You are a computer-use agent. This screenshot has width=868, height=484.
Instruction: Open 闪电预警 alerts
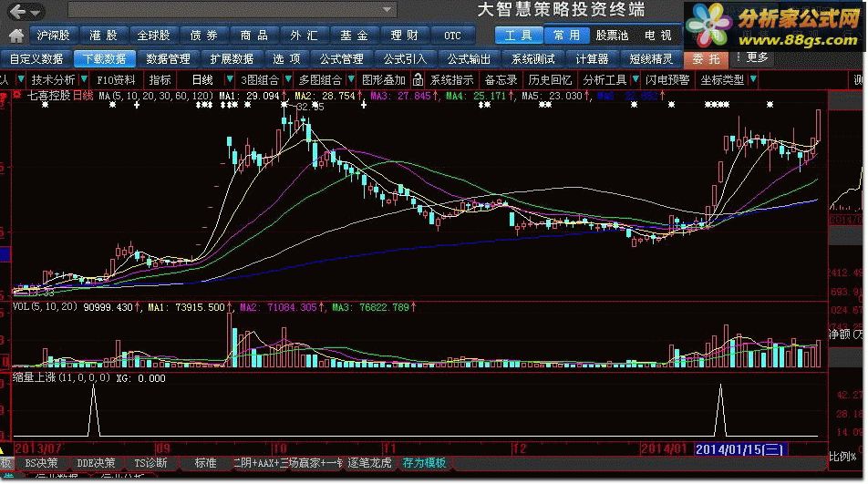(x=667, y=80)
